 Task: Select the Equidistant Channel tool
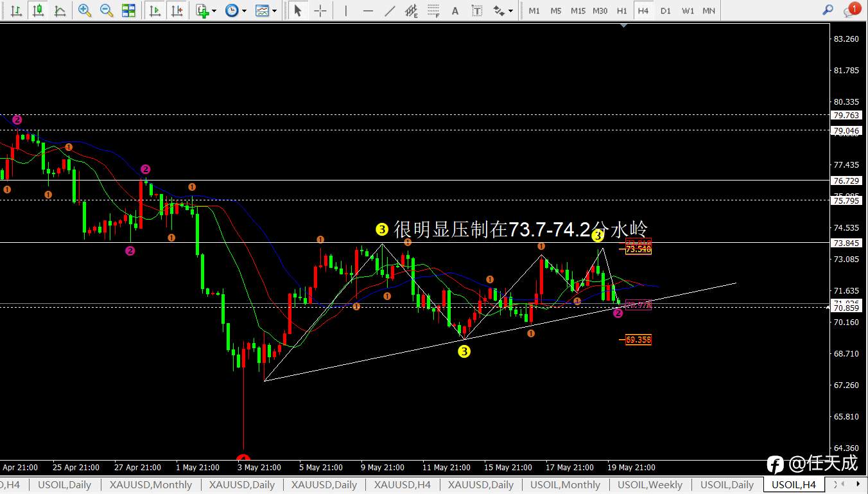(x=412, y=10)
